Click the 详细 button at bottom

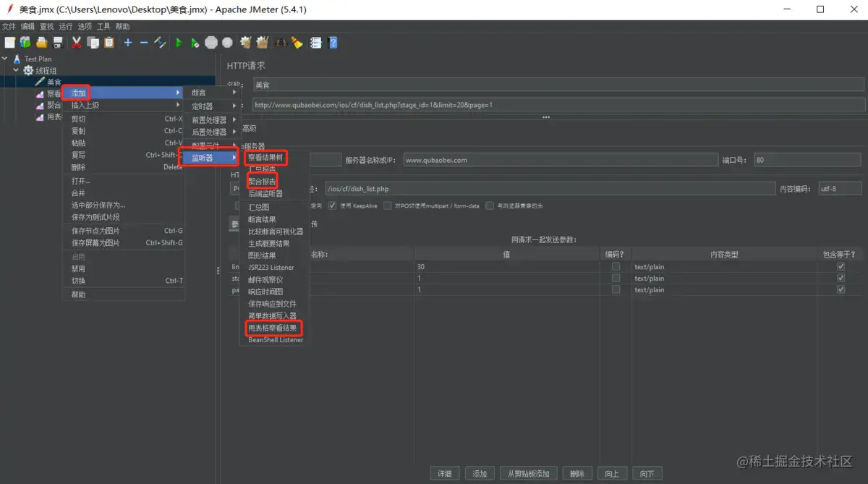(445, 473)
